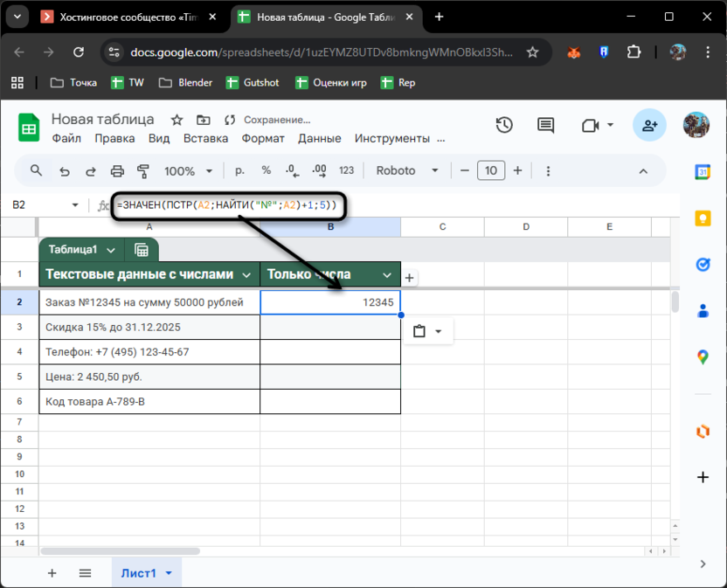727x588 pixels.
Task: Increase font size with plus button
Action: 517,171
